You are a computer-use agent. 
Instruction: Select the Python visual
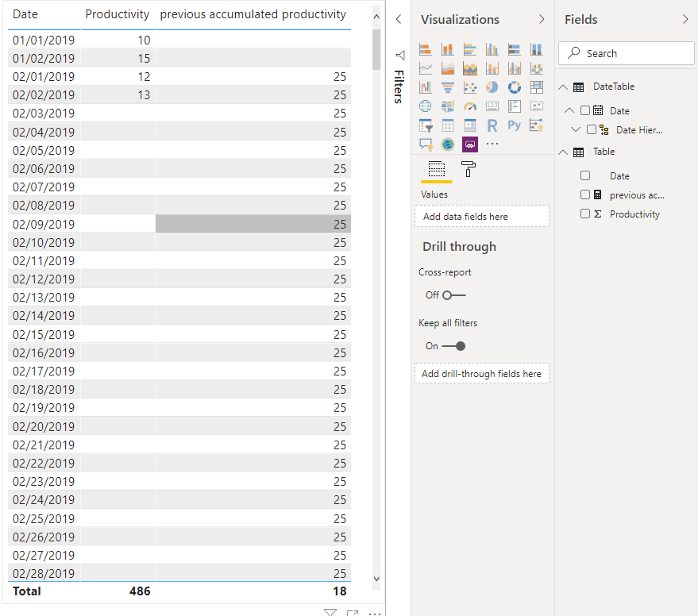515,126
